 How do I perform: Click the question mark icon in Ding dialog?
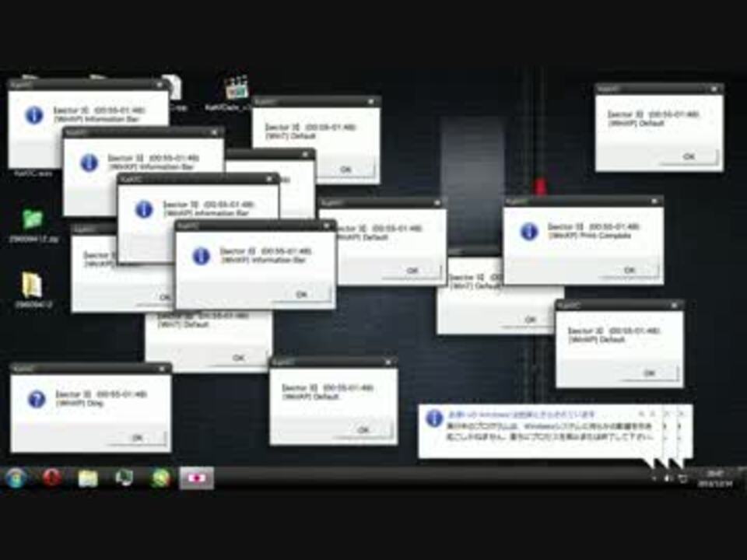(x=37, y=399)
